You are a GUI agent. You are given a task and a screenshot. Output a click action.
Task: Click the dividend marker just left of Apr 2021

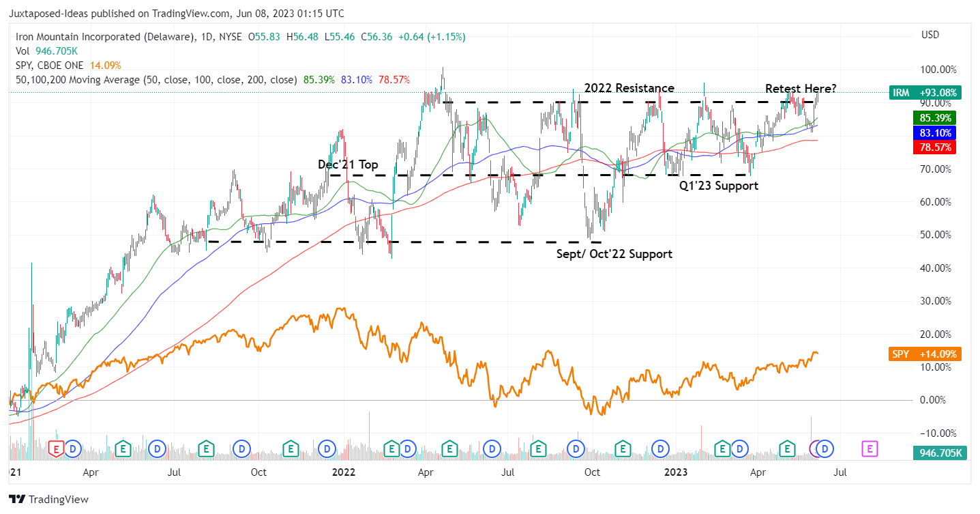tap(73, 449)
